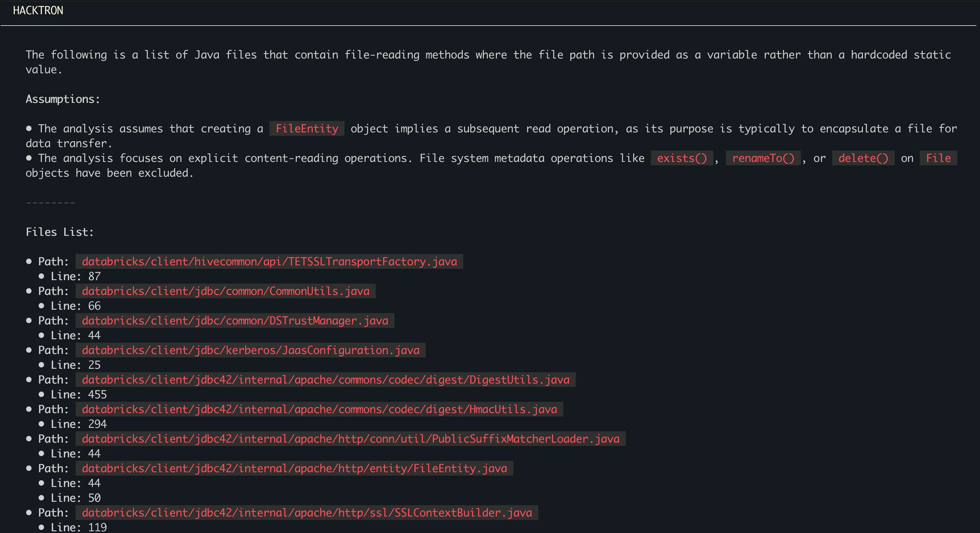The height and width of the screenshot is (533, 980).
Task: Click the SSLContextBuilder.java file path
Action: [307, 513]
